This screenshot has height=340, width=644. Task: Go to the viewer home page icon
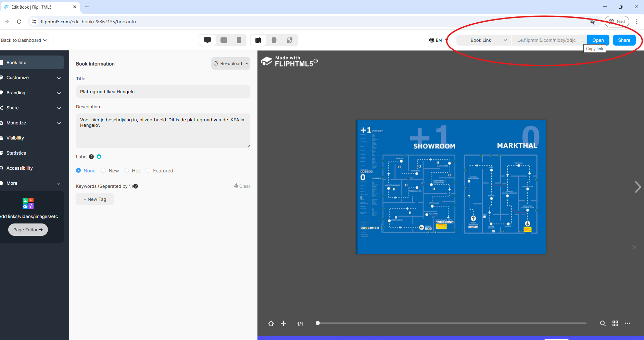point(271,323)
